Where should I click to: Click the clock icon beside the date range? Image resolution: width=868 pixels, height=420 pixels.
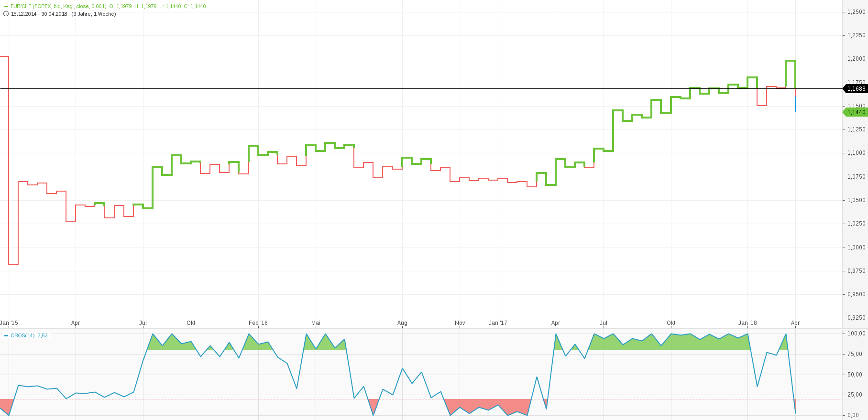tap(6, 14)
